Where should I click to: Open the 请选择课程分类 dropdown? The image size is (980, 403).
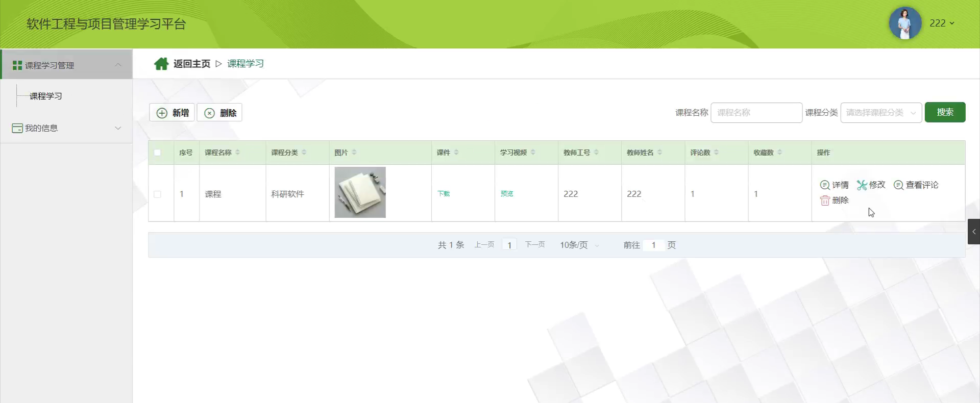pos(881,113)
